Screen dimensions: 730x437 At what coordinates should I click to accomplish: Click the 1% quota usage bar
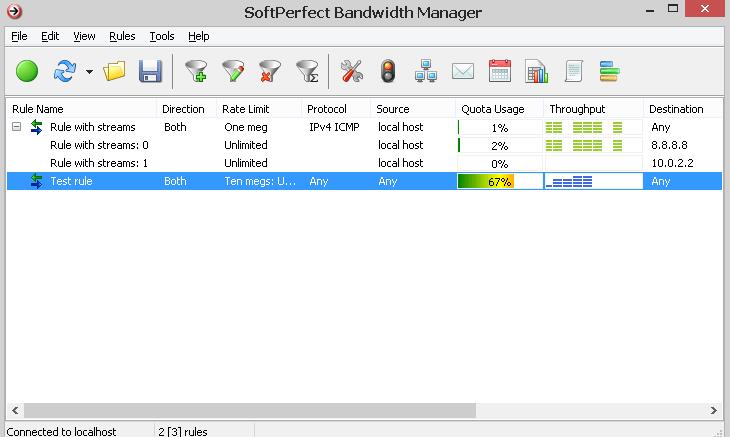point(500,127)
